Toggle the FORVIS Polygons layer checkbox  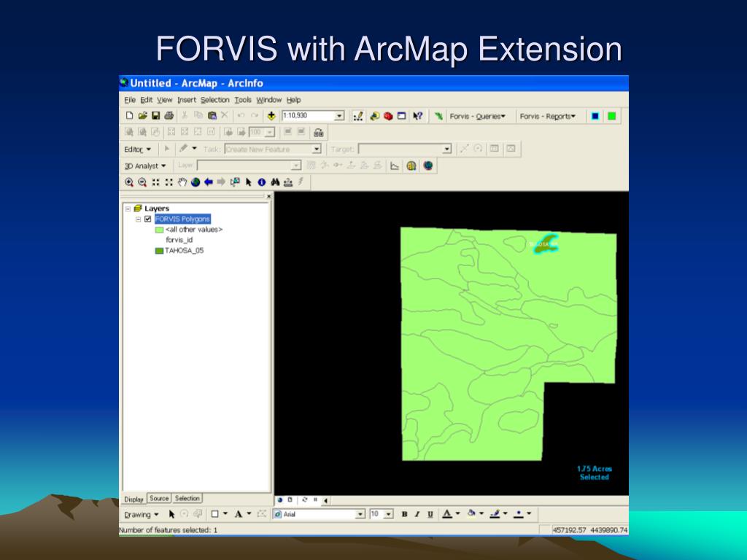tap(147, 219)
